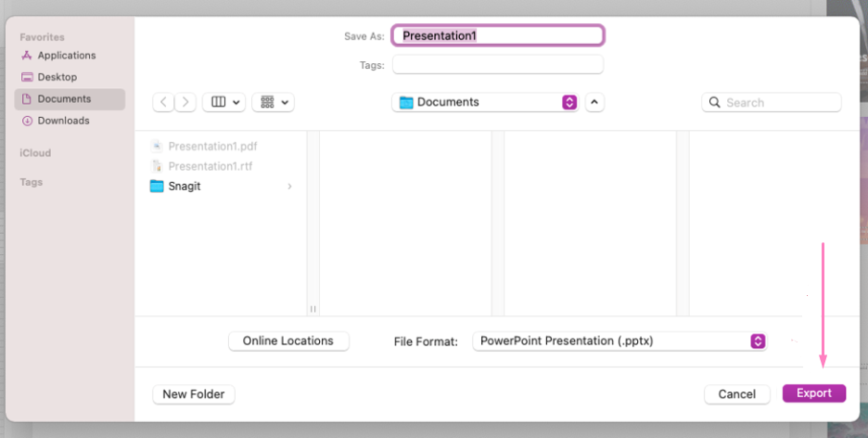The width and height of the screenshot is (868, 438).
Task: Expand Snagit folder with its chevron
Action: coord(289,187)
